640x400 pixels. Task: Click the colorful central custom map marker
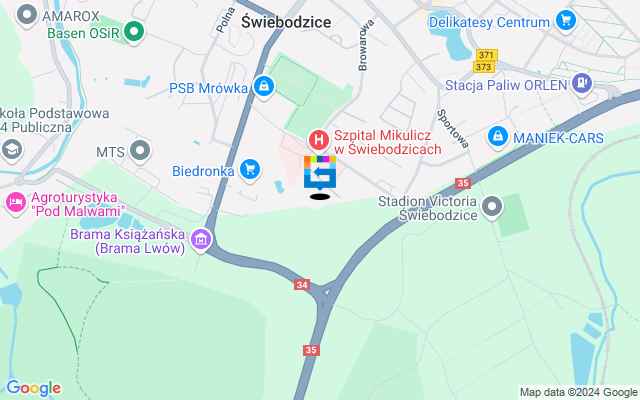coord(320,174)
